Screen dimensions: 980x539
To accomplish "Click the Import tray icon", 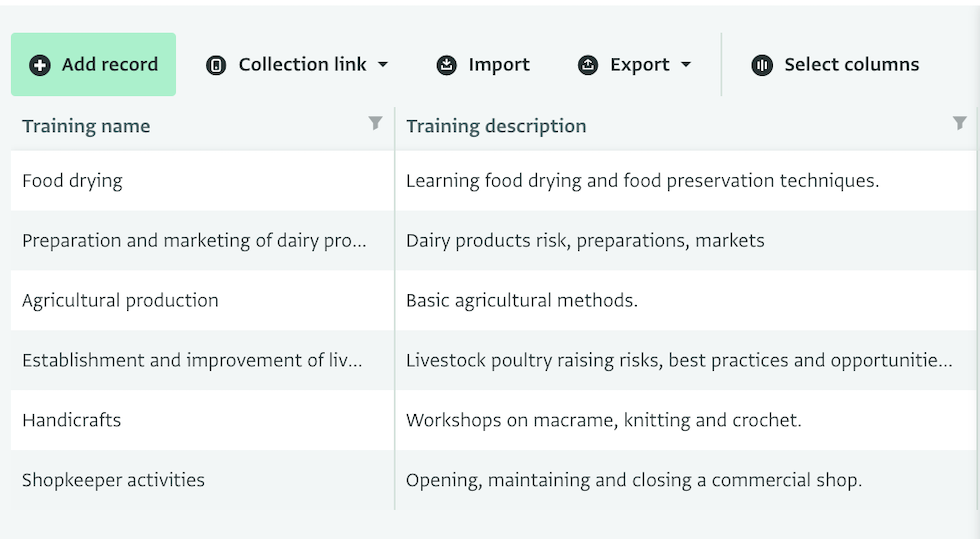I will (446, 65).
